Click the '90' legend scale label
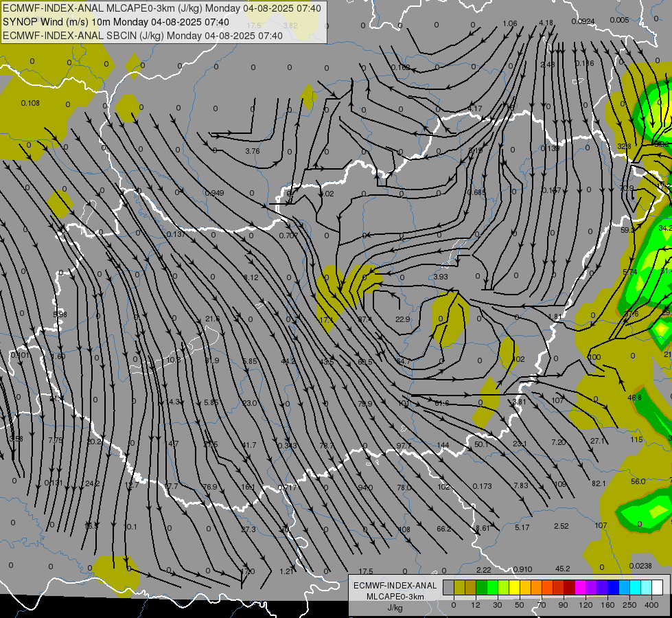The image size is (672, 618). coord(563,605)
